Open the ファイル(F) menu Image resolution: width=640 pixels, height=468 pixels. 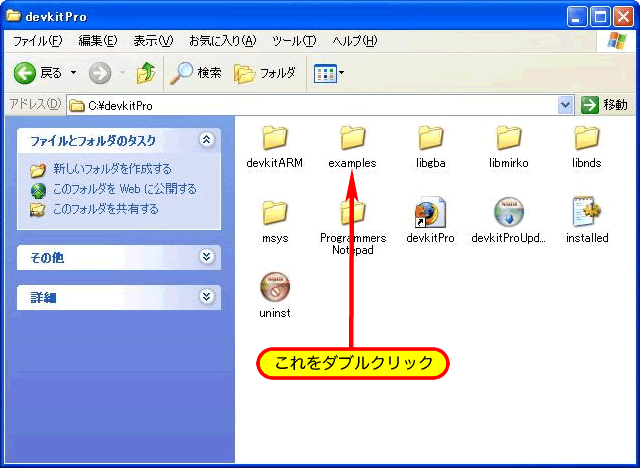tap(38, 41)
